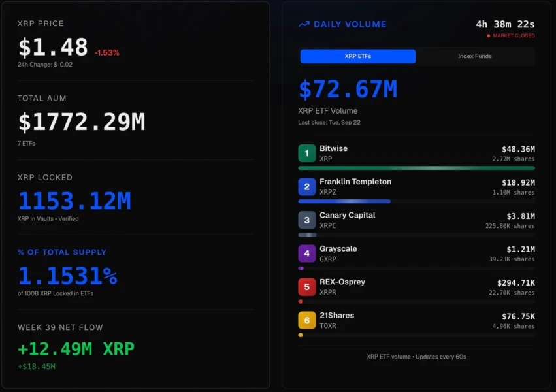The height and width of the screenshot is (392, 556).
Task: Click the WEEK 39 NET FLOW heading
Action: [60, 327]
